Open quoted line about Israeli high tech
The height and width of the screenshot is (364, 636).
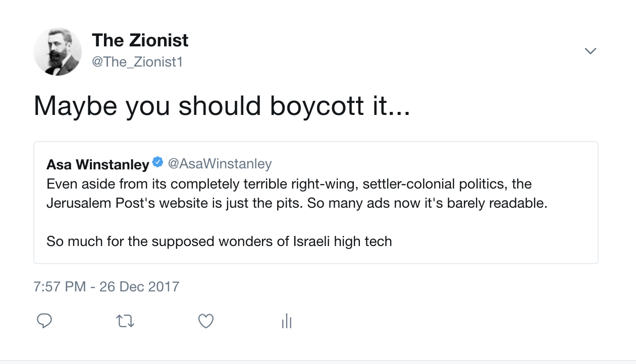click(219, 241)
